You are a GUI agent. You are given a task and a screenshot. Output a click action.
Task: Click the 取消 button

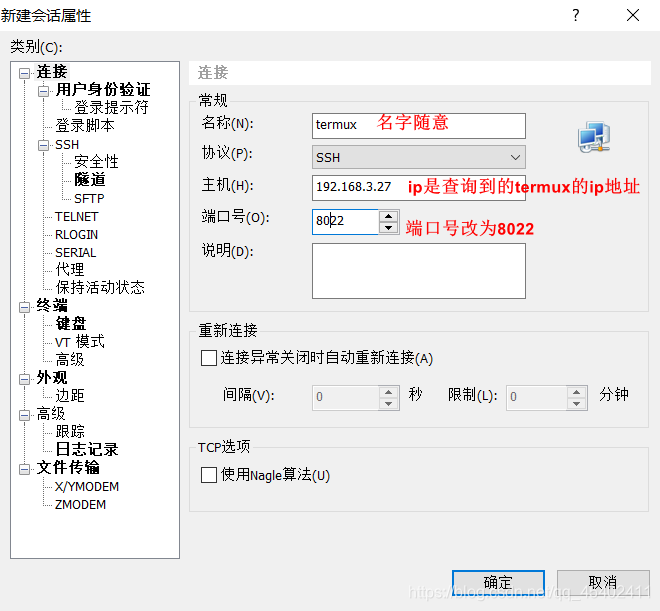[x=603, y=583]
